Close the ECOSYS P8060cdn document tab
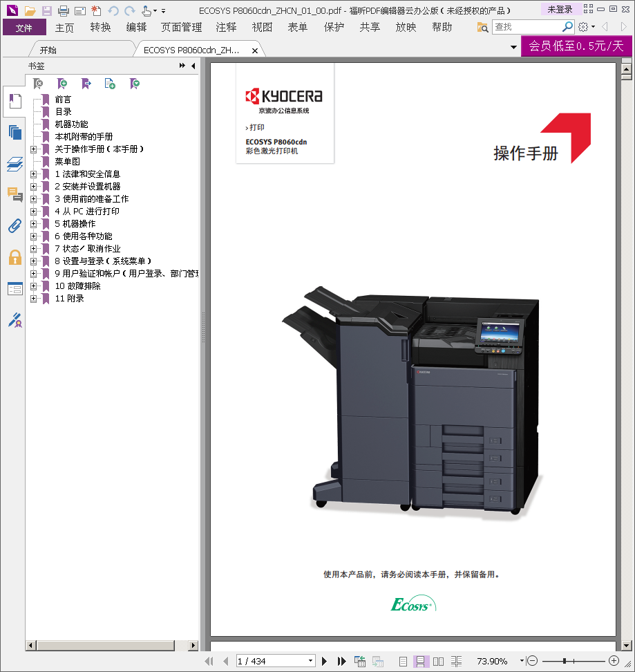The height and width of the screenshot is (672, 635). 255,50
